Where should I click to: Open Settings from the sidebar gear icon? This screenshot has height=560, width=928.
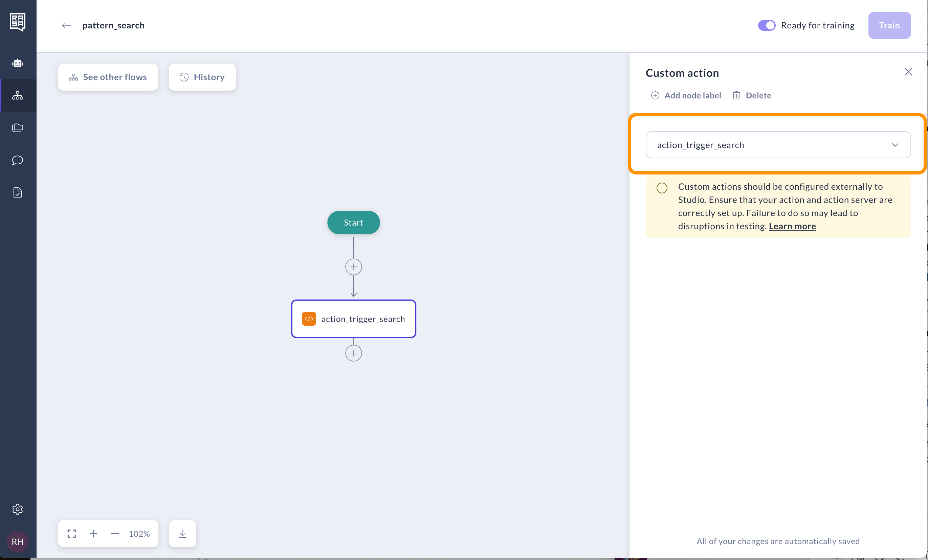[x=18, y=509]
